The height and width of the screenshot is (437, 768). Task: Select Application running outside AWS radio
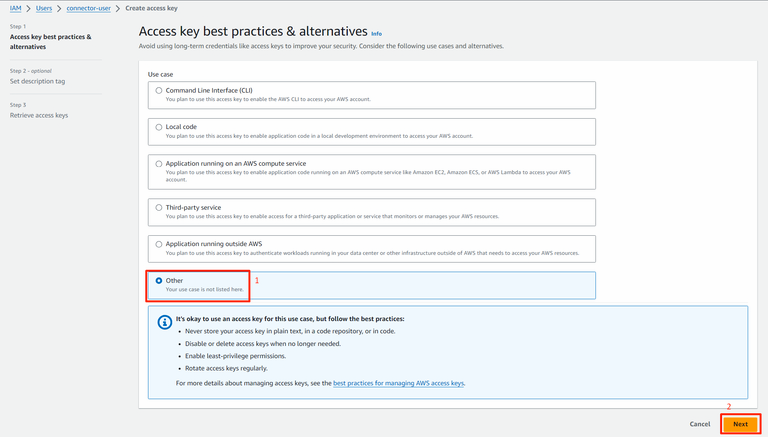pos(158,243)
